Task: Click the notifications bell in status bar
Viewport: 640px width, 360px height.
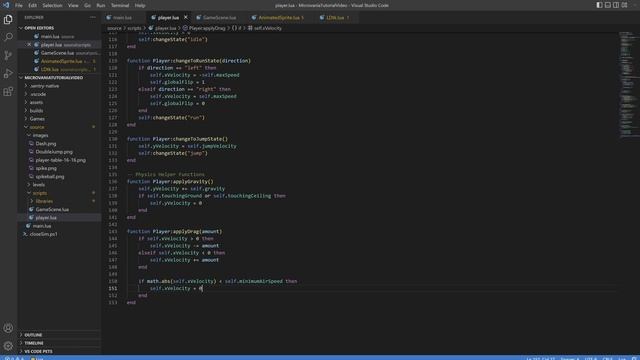Action: coord(634,358)
